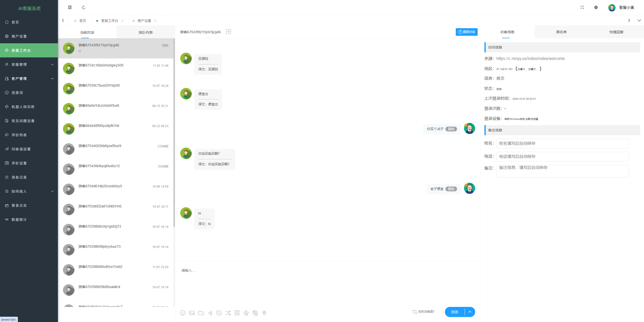
Task: Click the send file folder icon
Action: (x=201, y=313)
